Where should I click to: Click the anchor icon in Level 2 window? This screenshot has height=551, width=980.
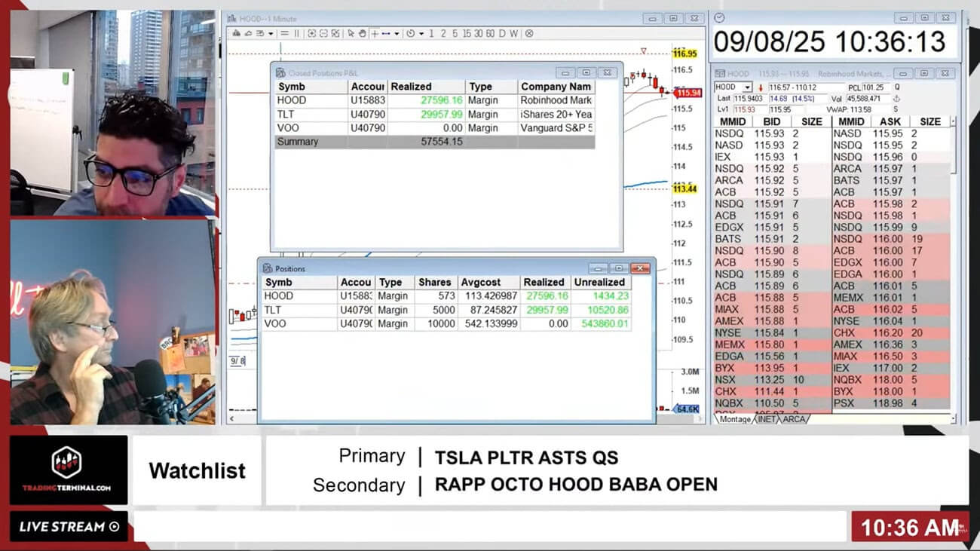[896, 99]
